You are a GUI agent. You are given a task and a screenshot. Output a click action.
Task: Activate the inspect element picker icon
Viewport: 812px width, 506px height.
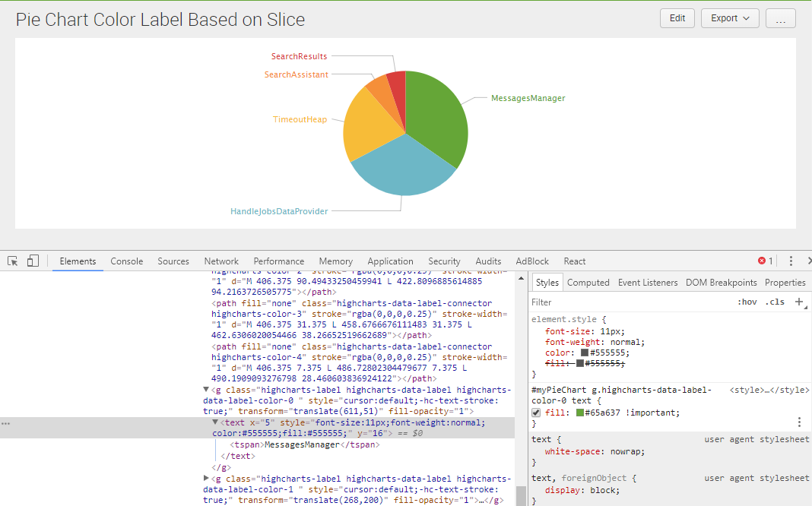tap(13, 261)
